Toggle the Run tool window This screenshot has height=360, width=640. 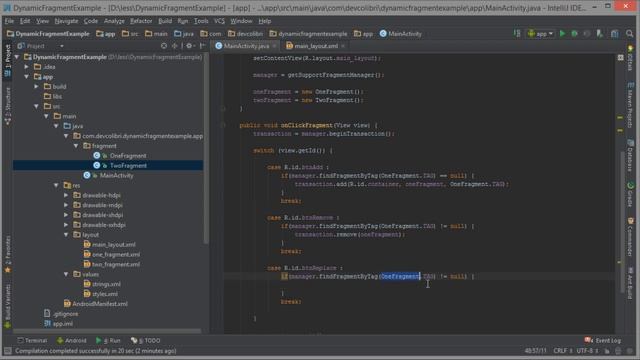tap(108, 340)
